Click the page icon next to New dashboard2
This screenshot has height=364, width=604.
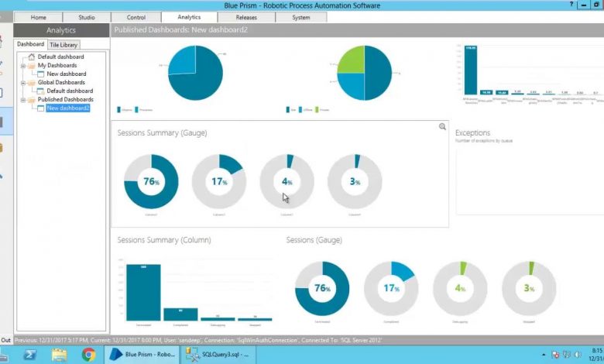[40, 108]
